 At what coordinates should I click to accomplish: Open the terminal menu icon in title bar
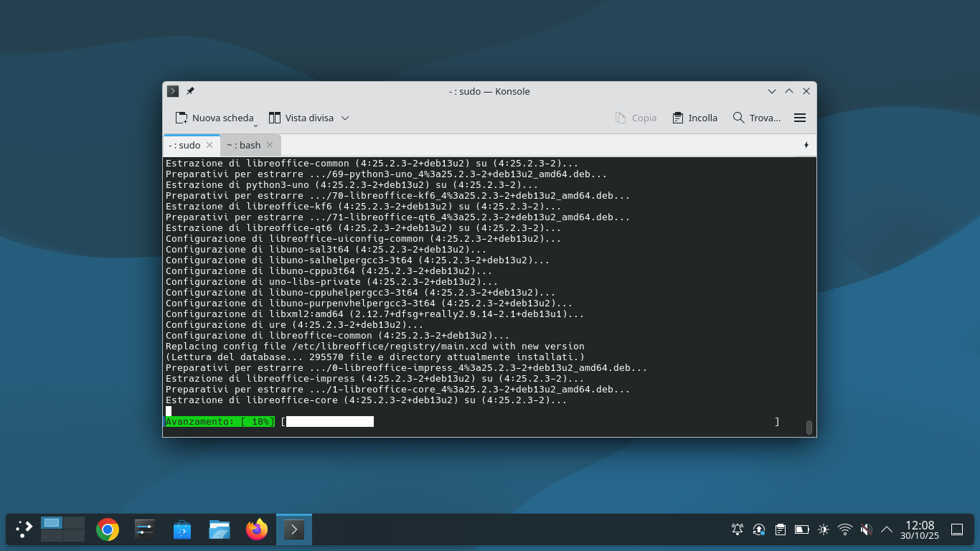(172, 91)
